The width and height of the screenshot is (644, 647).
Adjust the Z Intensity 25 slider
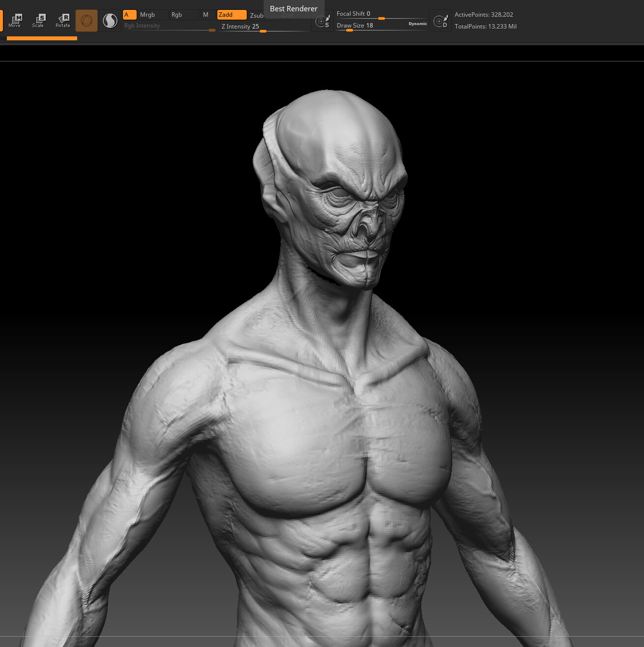(263, 30)
